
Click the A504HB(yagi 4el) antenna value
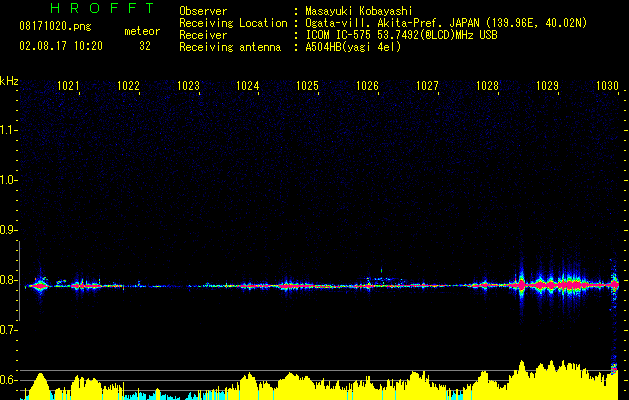[353, 47]
